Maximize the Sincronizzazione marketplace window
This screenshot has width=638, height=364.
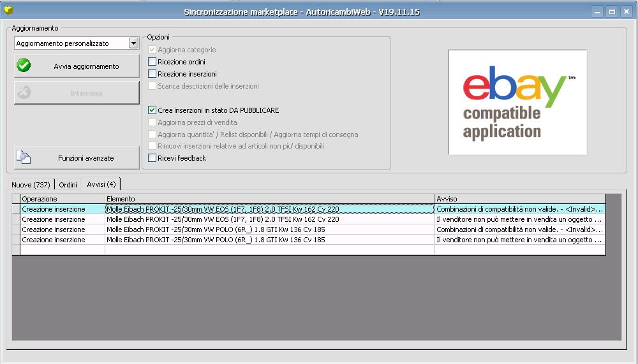612,12
